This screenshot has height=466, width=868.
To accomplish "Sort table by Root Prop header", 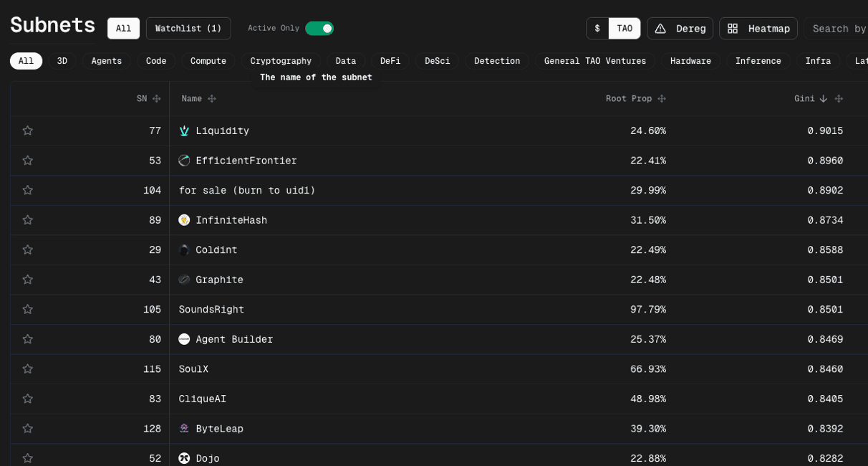I will 628,99.
